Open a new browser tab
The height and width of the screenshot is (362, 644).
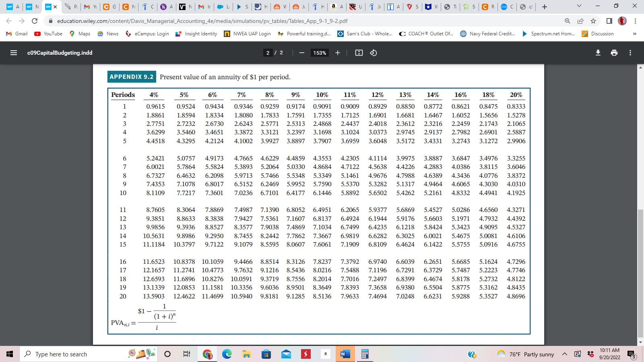tap(545, 7)
